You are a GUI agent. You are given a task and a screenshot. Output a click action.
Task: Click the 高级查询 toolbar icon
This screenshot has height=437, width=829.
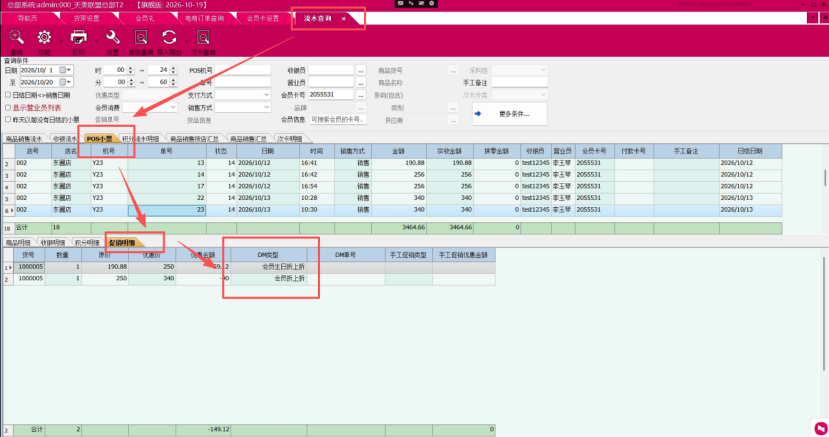tap(141, 38)
